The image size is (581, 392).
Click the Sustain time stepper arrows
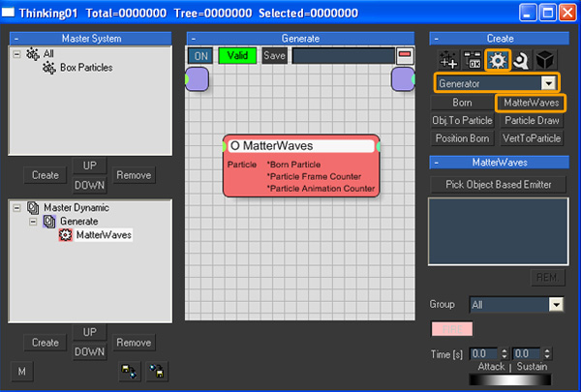point(547,354)
